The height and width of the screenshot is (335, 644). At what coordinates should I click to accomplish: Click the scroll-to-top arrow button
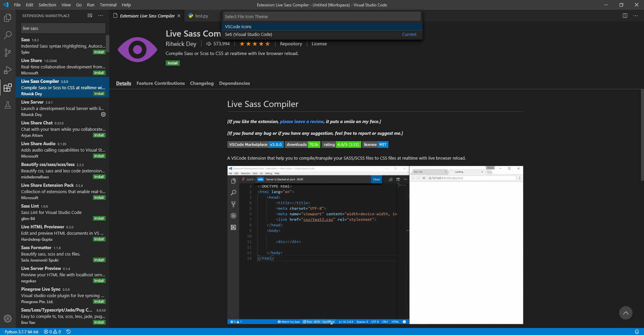[626, 313]
